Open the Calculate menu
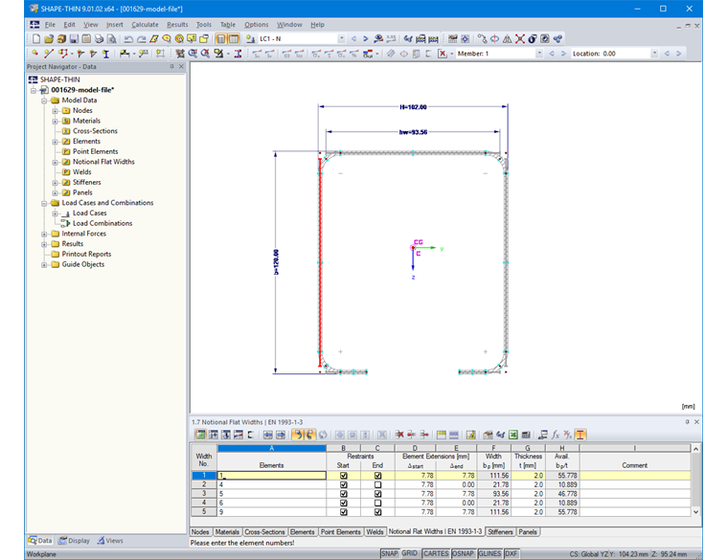Screen dimensions: 728x560 145,25
